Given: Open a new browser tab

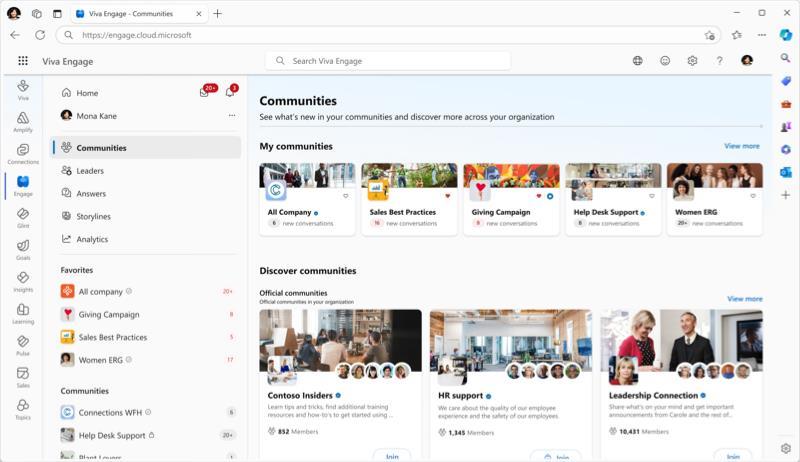Looking at the screenshot, I should tap(217, 14).
